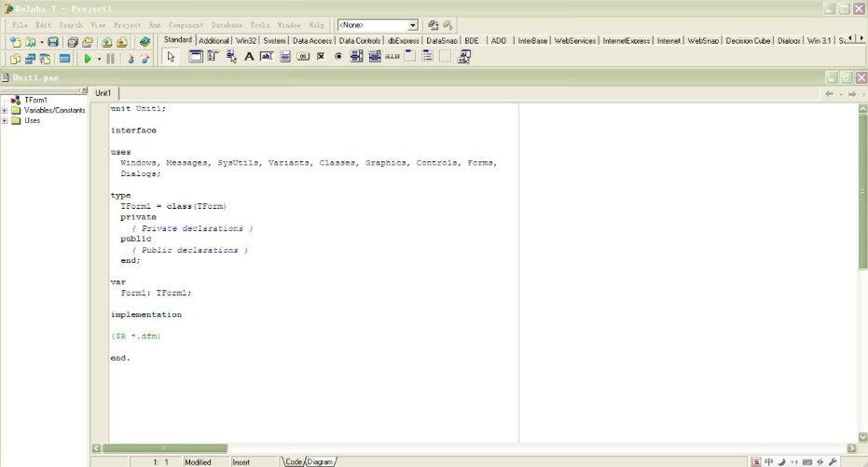Viewport: 868px width, 467px height.
Task: Click the Save All toolbar icon
Action: [x=73, y=42]
